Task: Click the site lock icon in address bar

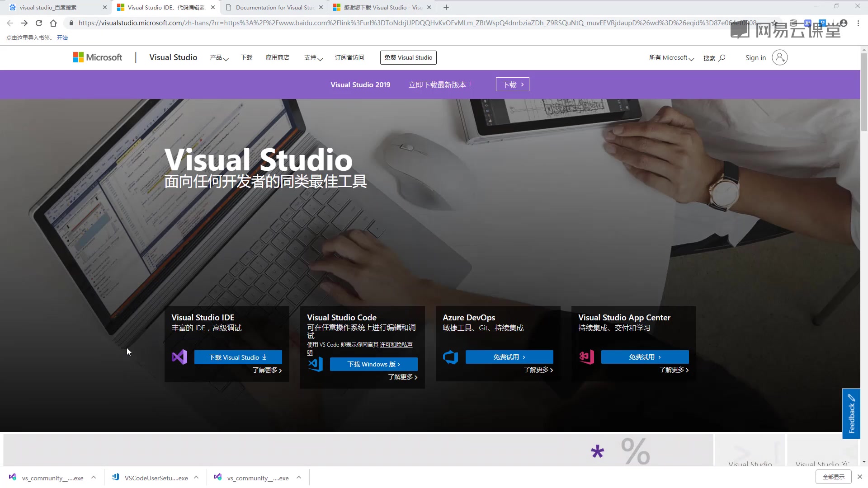Action: coord(71,23)
